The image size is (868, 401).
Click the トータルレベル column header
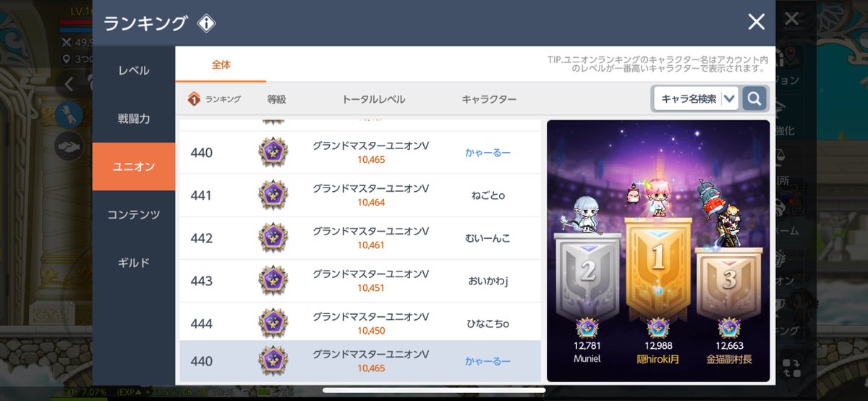pos(373,99)
